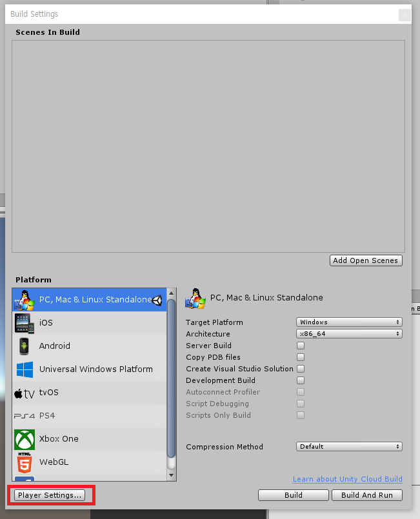Click the Build button

coord(294,495)
